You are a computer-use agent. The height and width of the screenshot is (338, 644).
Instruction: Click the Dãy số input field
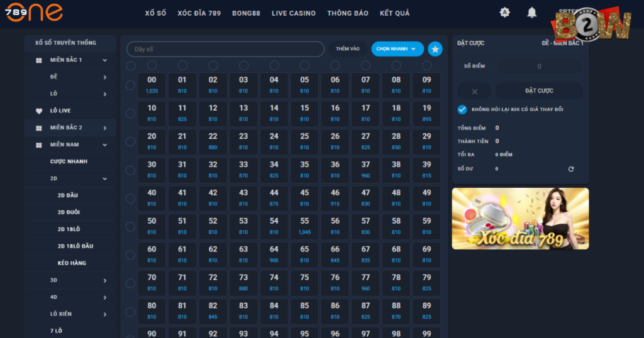pos(226,49)
